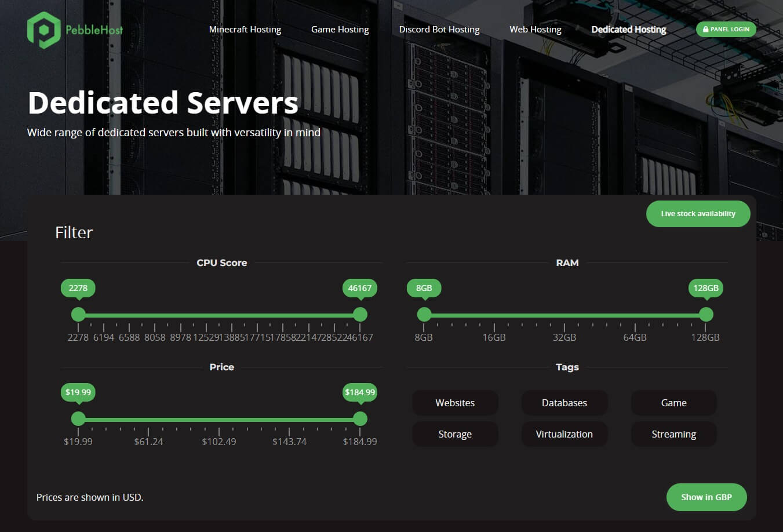Toggle the Websites tag filter
The image size is (783, 532).
coord(455,403)
